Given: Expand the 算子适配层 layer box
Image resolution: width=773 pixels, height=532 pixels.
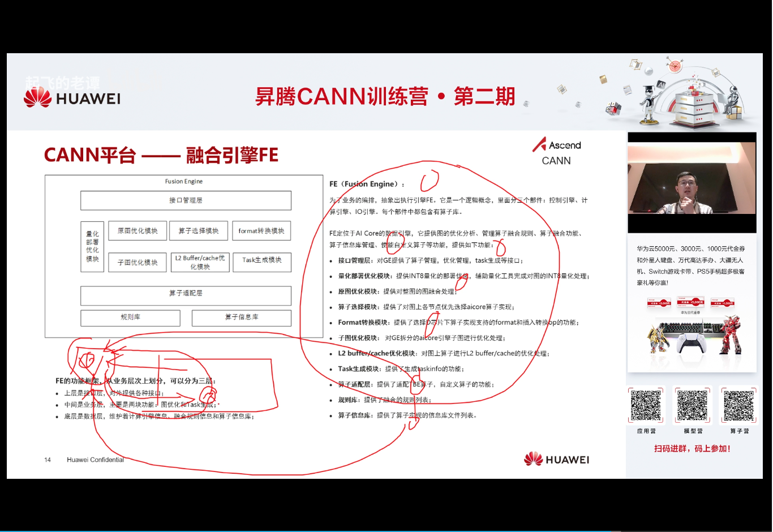Looking at the screenshot, I should (186, 295).
